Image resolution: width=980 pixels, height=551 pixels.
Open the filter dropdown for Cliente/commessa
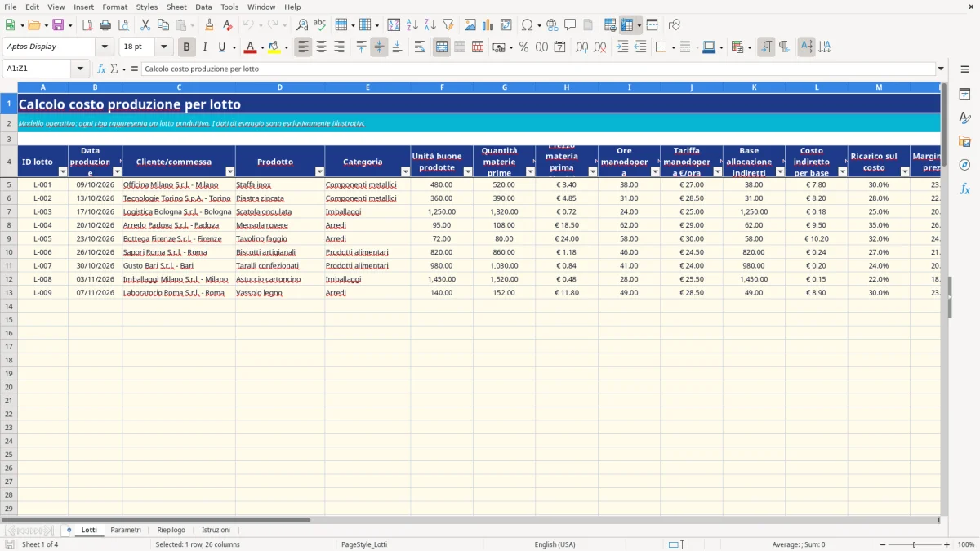tap(230, 171)
